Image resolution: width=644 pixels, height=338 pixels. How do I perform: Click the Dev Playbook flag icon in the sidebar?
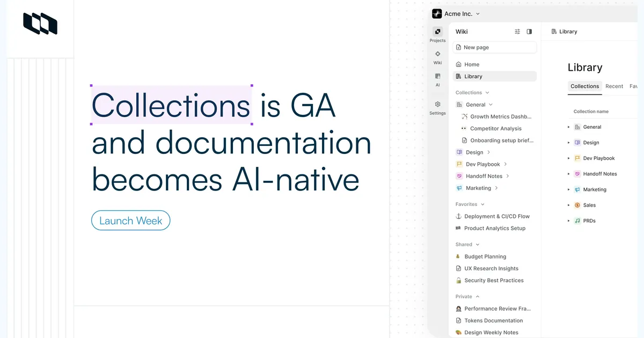459,164
